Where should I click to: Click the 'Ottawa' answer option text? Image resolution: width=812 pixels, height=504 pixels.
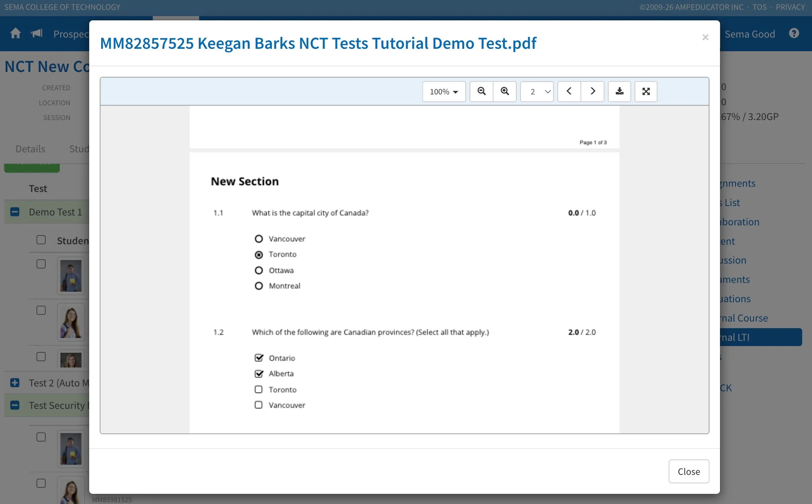tap(281, 271)
